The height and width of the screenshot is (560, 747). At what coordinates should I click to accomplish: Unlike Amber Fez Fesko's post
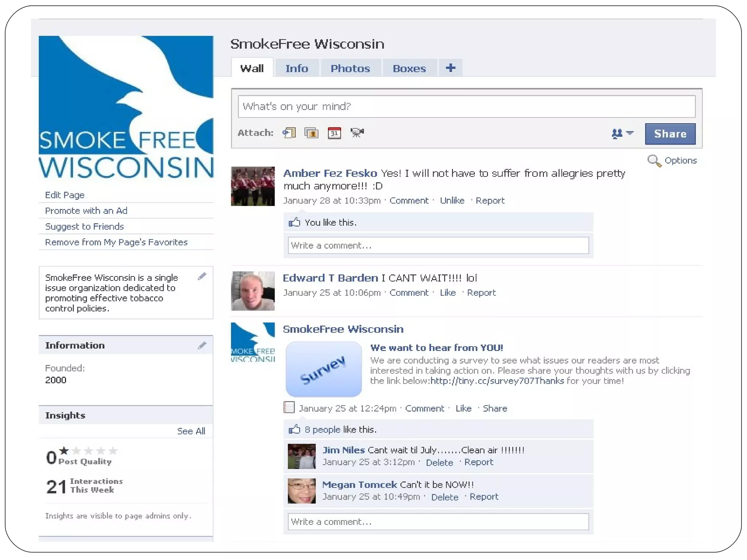[452, 201]
